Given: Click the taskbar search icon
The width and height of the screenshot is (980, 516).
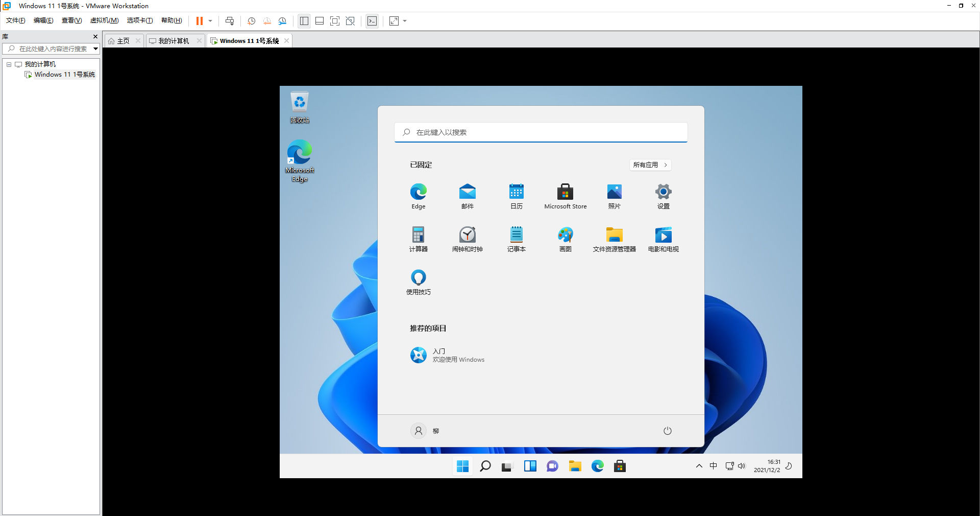Looking at the screenshot, I should click(485, 466).
